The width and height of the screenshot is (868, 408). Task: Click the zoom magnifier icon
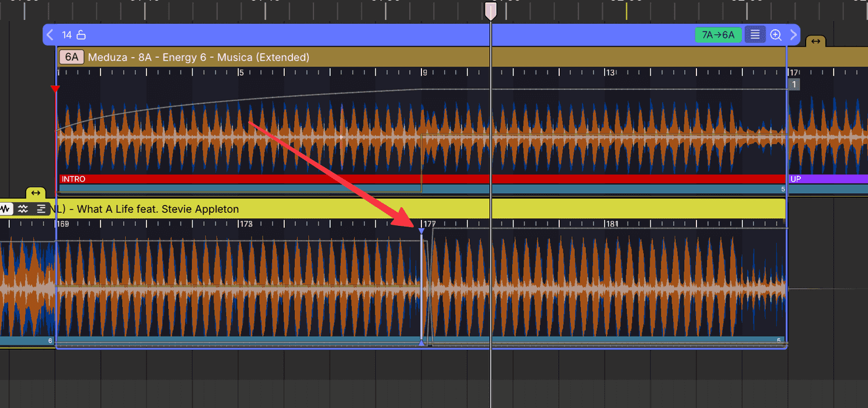click(x=776, y=34)
